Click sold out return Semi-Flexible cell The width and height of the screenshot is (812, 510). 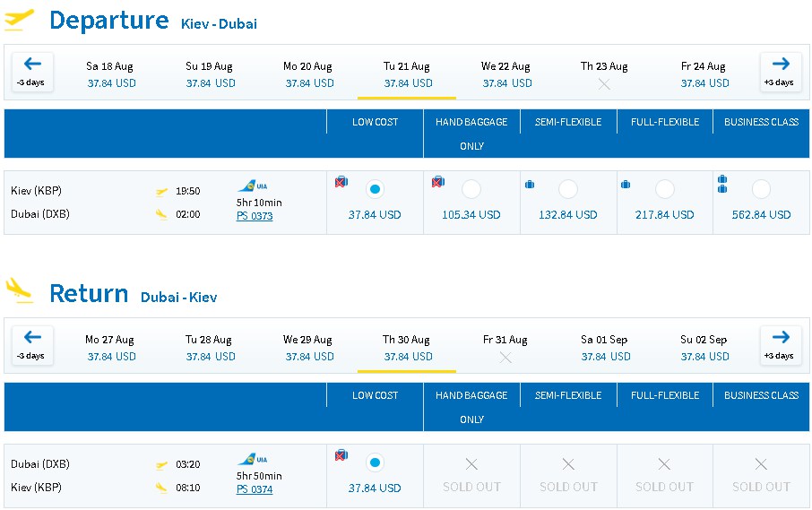568,476
